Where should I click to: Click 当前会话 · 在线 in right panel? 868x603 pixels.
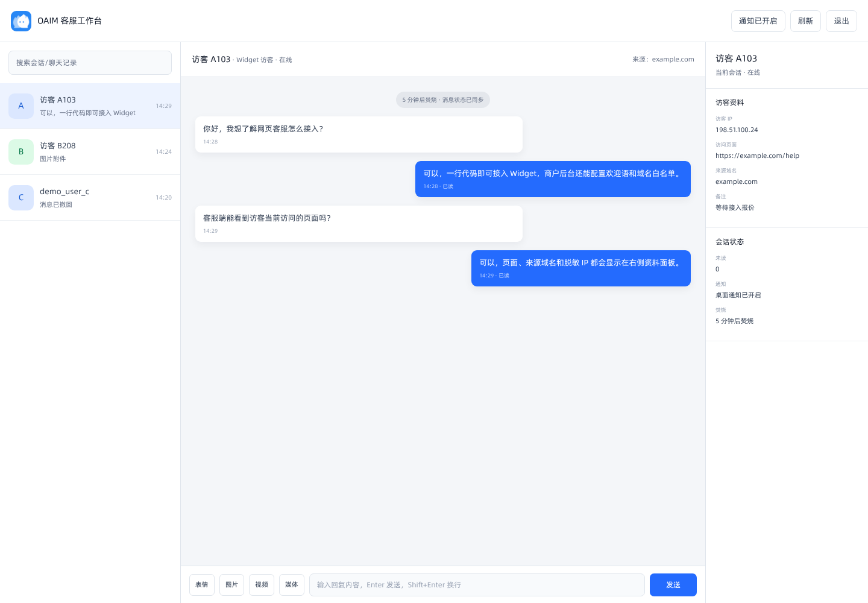coord(738,72)
